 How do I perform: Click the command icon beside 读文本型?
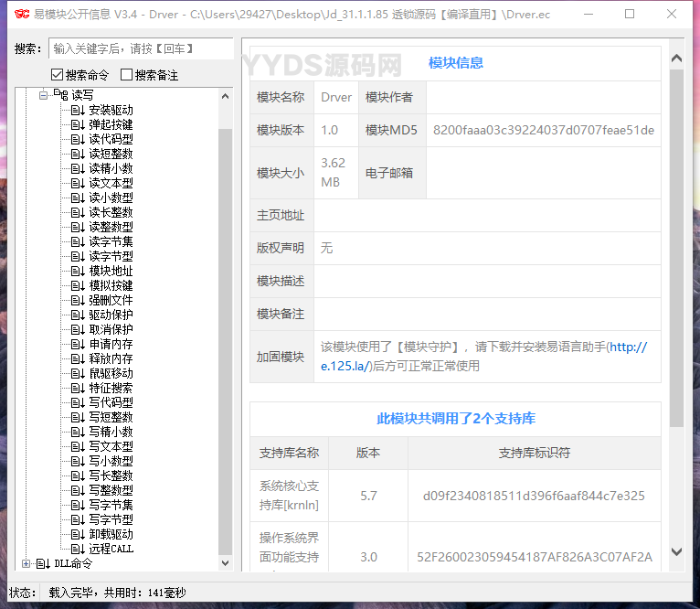78,183
